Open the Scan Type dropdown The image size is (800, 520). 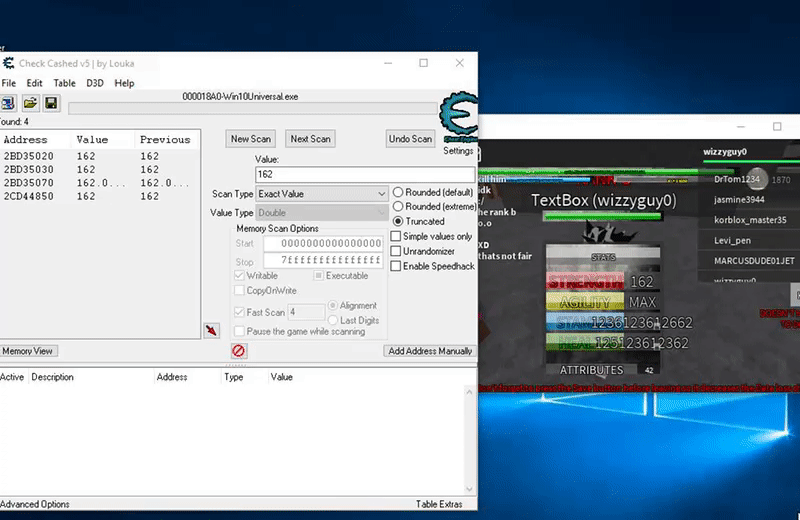coord(321,194)
